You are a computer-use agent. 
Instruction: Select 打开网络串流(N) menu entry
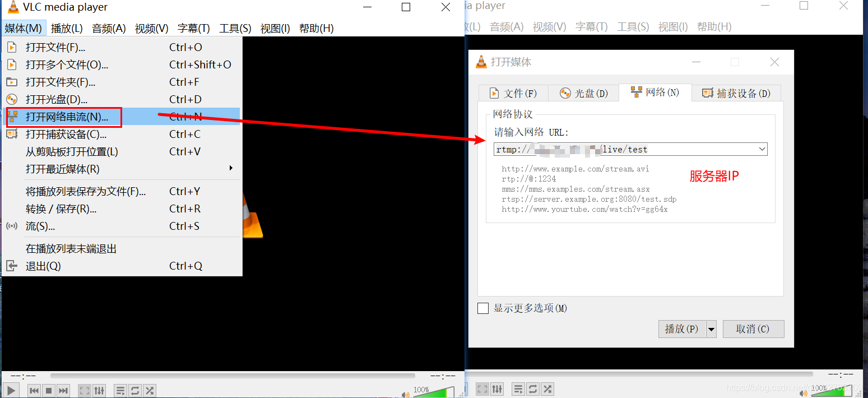click(67, 117)
